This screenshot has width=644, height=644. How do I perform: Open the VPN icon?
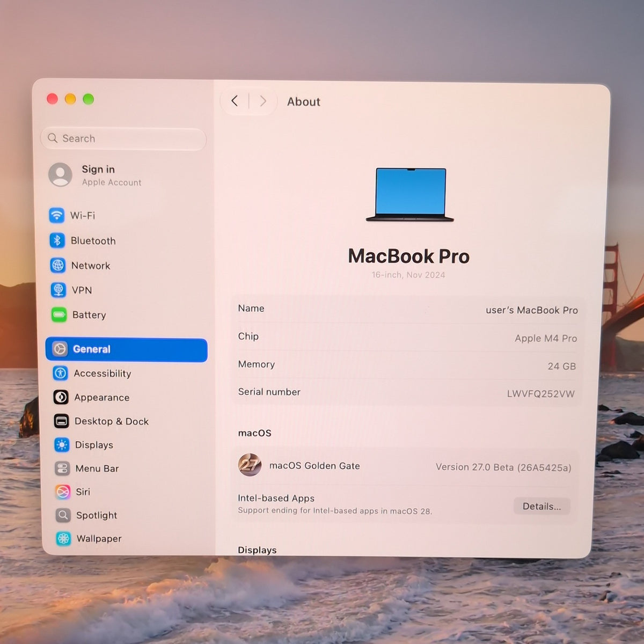coord(58,290)
